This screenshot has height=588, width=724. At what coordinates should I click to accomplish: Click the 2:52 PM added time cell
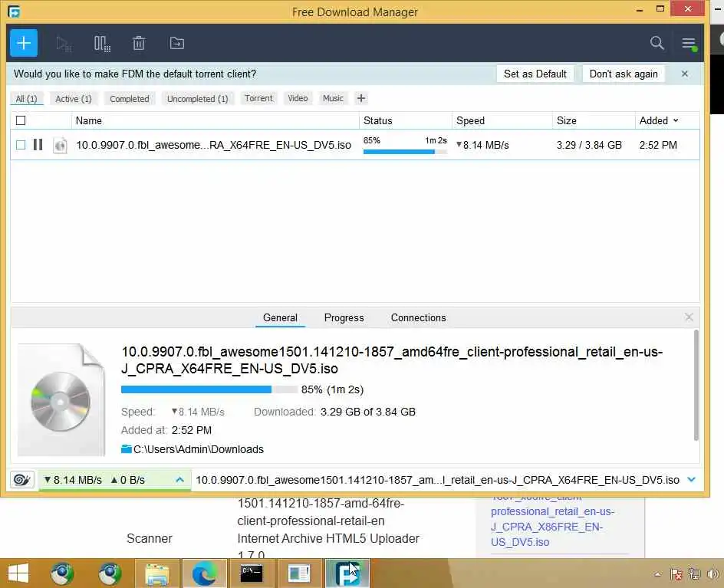[658, 145]
